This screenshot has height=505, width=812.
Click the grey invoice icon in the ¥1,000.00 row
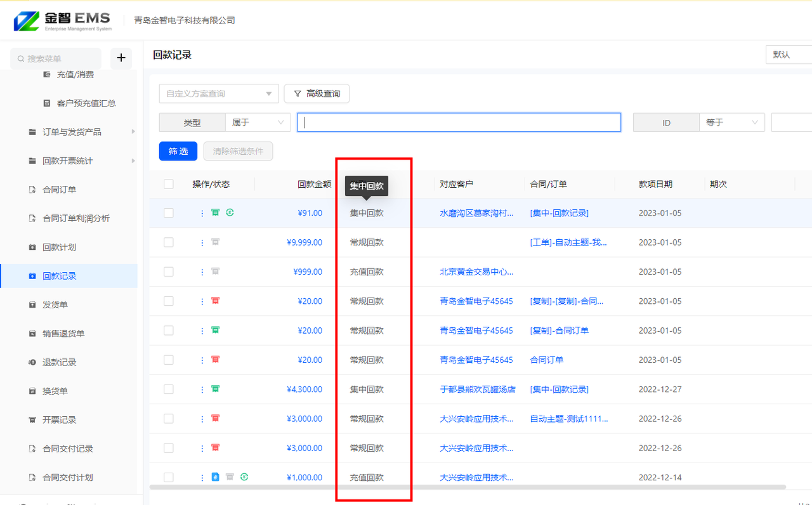pos(230,476)
